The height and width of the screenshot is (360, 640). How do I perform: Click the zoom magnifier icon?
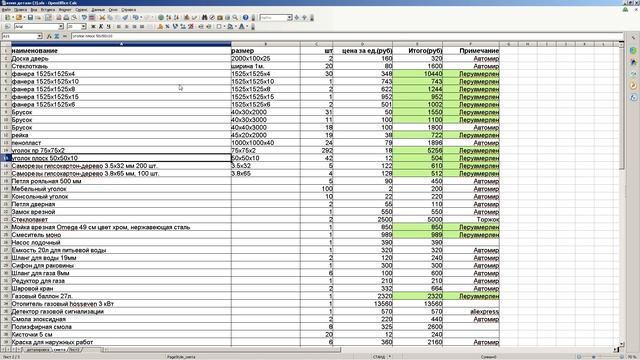(x=235, y=18)
